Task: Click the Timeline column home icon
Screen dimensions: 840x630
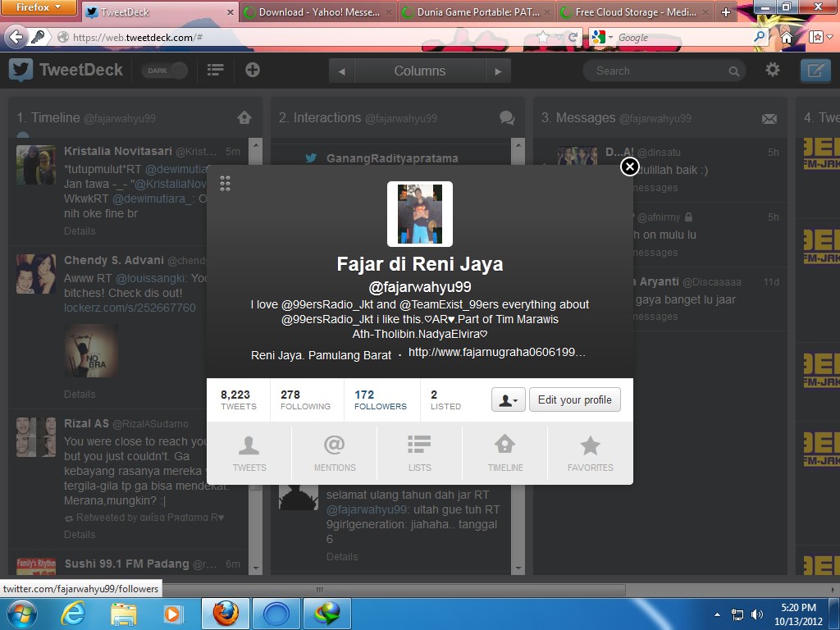Action: click(x=244, y=118)
